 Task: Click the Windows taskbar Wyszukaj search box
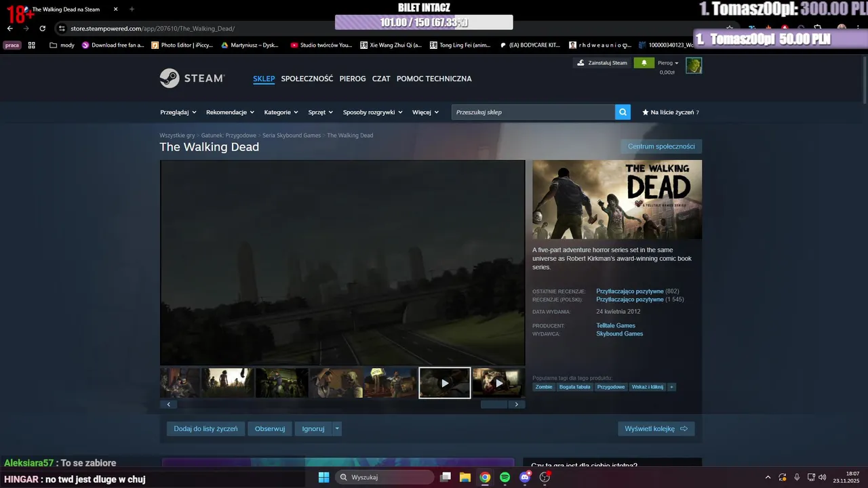pyautogui.click(x=384, y=477)
